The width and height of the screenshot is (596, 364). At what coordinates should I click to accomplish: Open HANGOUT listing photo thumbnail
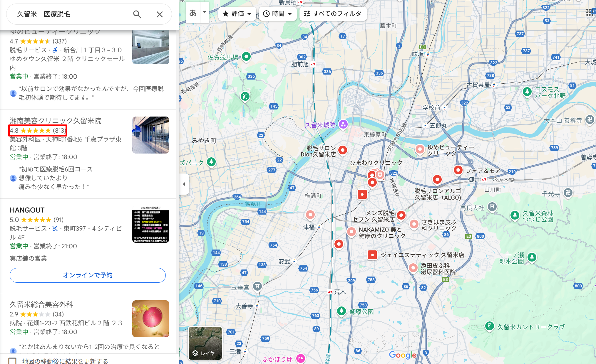coord(151,224)
